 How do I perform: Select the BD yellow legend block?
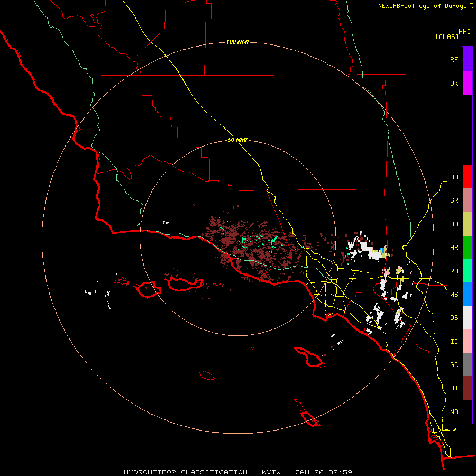point(467,224)
